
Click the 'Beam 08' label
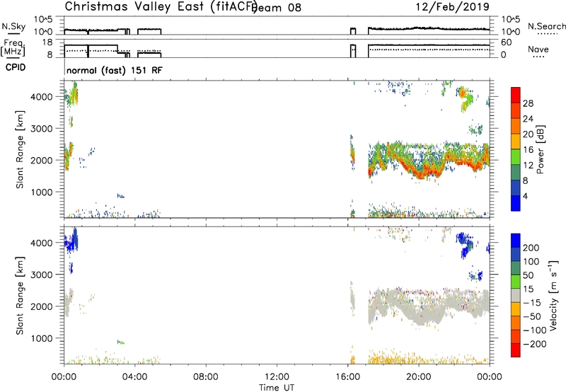[x=277, y=7]
